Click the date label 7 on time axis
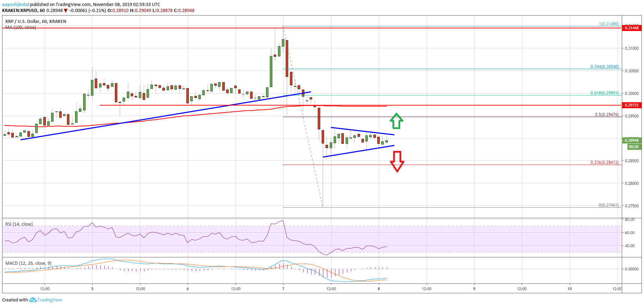 click(283, 289)
